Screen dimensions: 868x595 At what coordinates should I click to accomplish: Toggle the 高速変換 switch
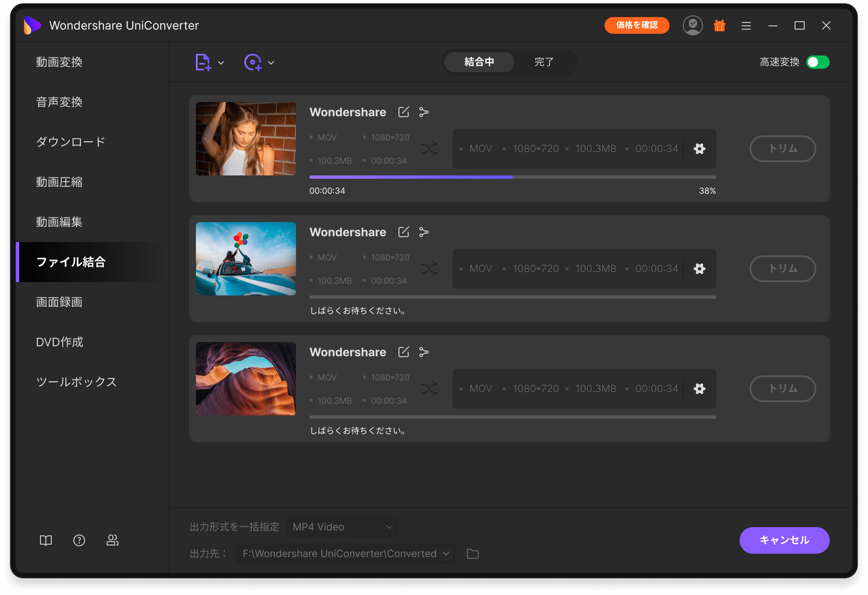click(818, 62)
